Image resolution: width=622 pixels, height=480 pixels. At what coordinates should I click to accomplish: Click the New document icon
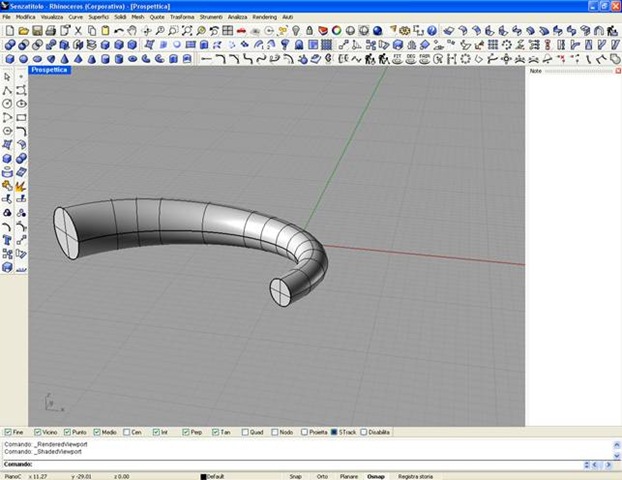pyautogui.click(x=9, y=31)
